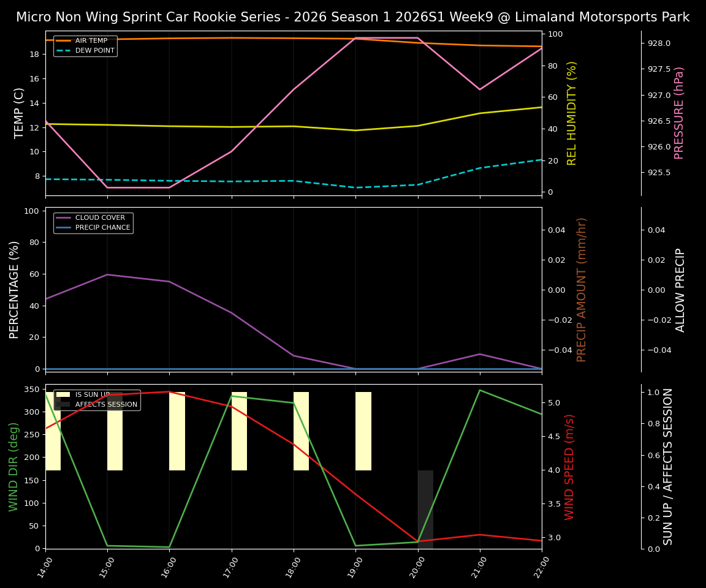Select the WIND SPEED (m/s) axis label
The image size is (706, 588).
(x=570, y=467)
